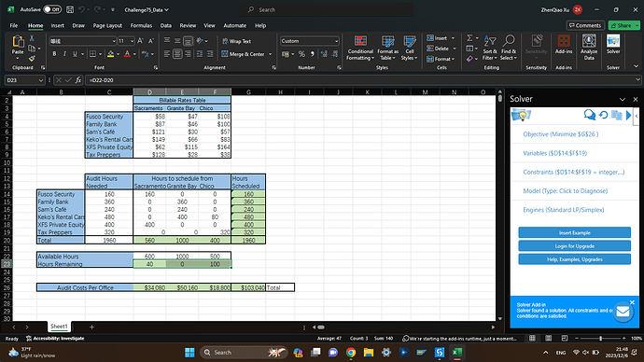Toggle Wrap Text
The image size is (644, 362).
[x=236, y=41]
